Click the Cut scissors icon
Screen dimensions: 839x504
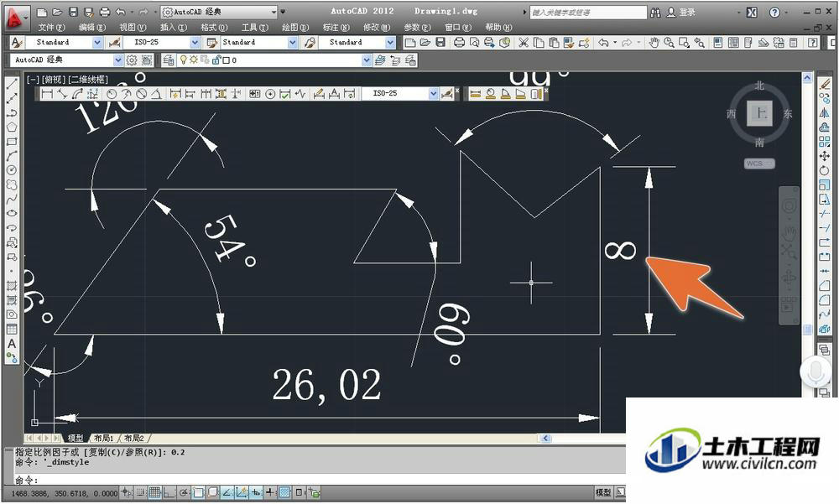[524, 42]
